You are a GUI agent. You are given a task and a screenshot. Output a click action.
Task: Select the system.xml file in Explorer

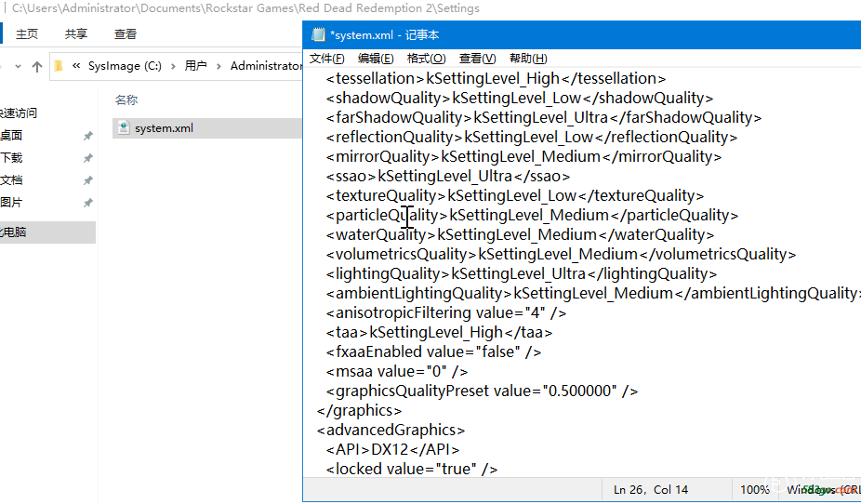207,128
